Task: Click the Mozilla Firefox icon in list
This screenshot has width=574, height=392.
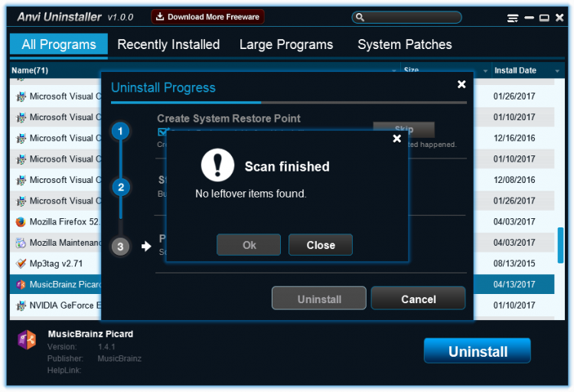Action: (21, 221)
